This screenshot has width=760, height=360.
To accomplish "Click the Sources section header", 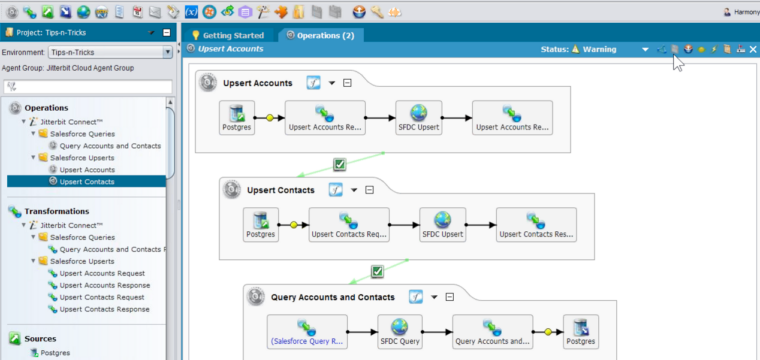I will click(x=40, y=339).
